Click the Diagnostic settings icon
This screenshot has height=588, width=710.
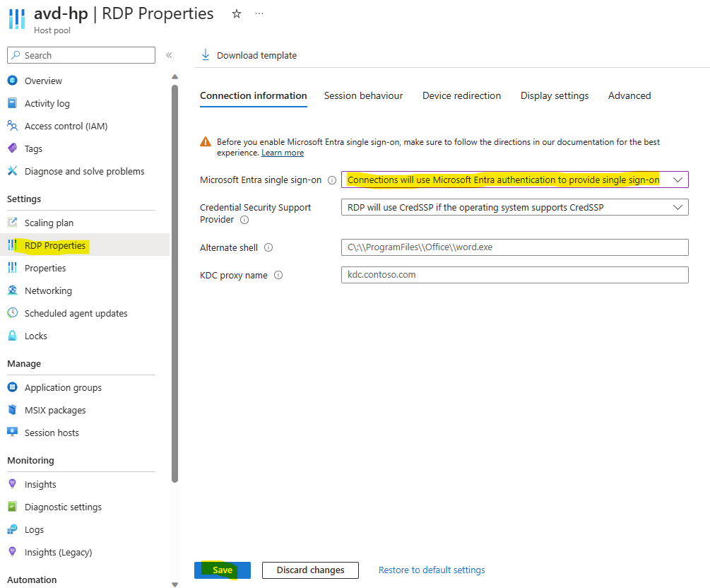point(13,507)
